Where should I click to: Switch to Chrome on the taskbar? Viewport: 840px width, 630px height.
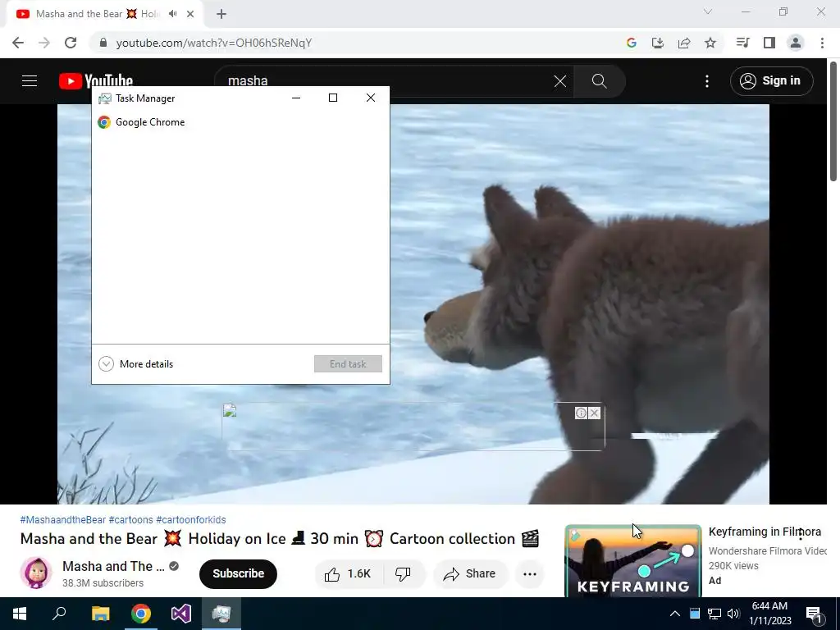(141, 614)
